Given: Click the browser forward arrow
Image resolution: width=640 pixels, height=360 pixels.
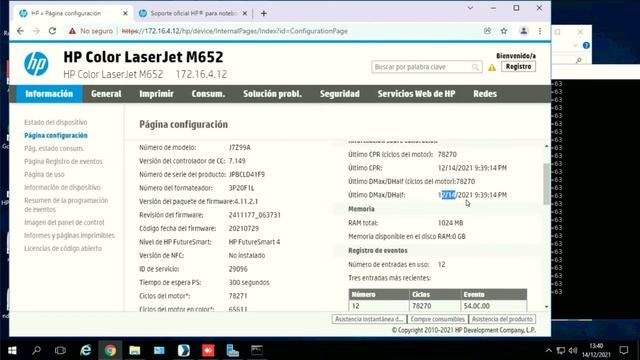Looking at the screenshot, I should click(x=36, y=31).
